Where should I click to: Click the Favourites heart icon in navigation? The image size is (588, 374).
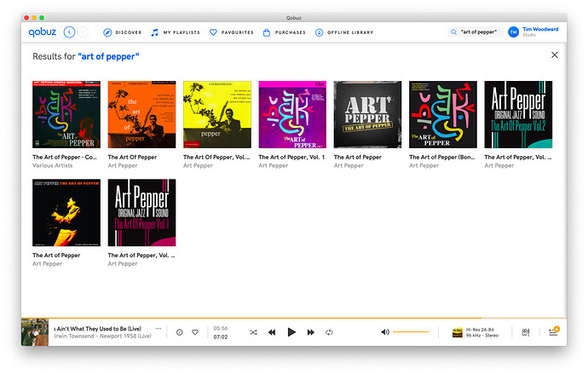pos(213,32)
